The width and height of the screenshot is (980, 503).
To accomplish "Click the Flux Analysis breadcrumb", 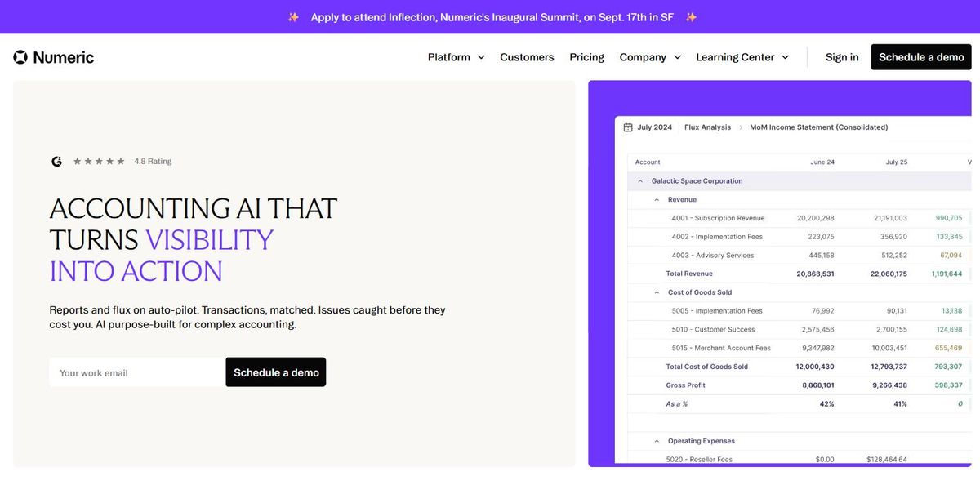I will click(x=707, y=127).
